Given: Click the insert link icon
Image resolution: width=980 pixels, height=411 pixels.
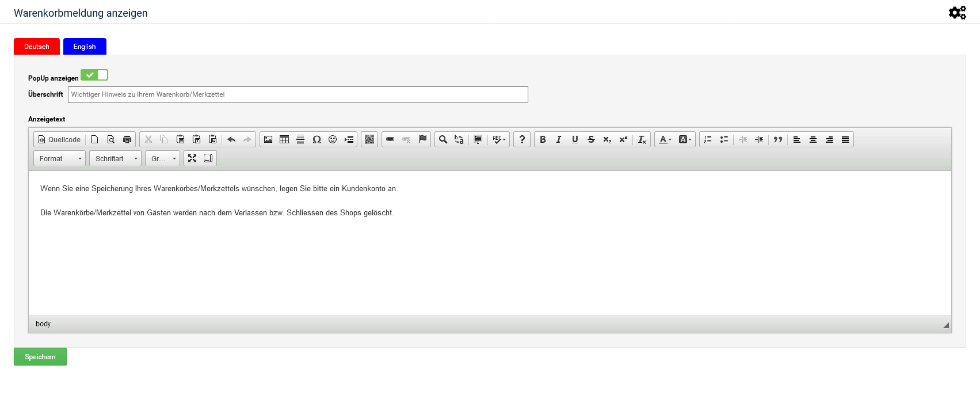Looking at the screenshot, I should (390, 139).
